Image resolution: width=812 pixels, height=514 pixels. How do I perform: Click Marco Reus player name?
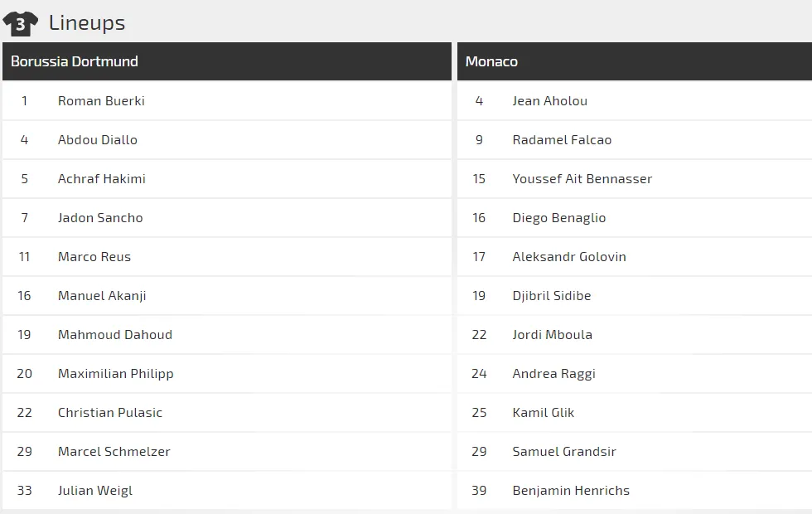coord(94,257)
